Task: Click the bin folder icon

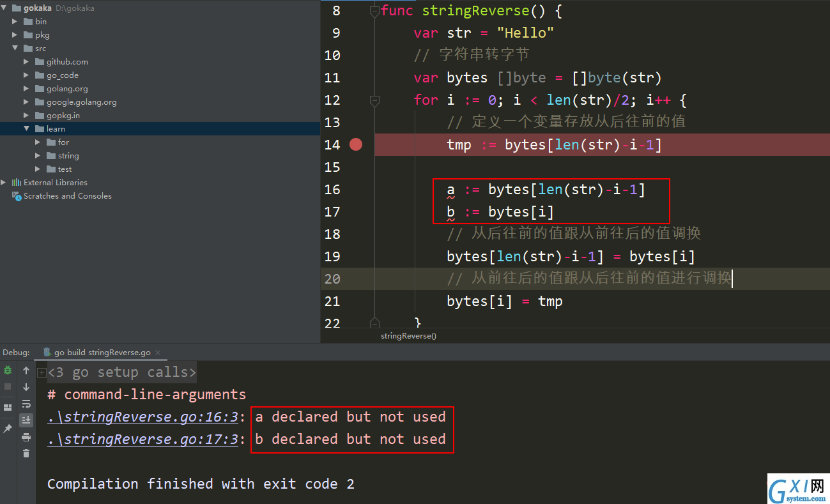Action: [28, 22]
